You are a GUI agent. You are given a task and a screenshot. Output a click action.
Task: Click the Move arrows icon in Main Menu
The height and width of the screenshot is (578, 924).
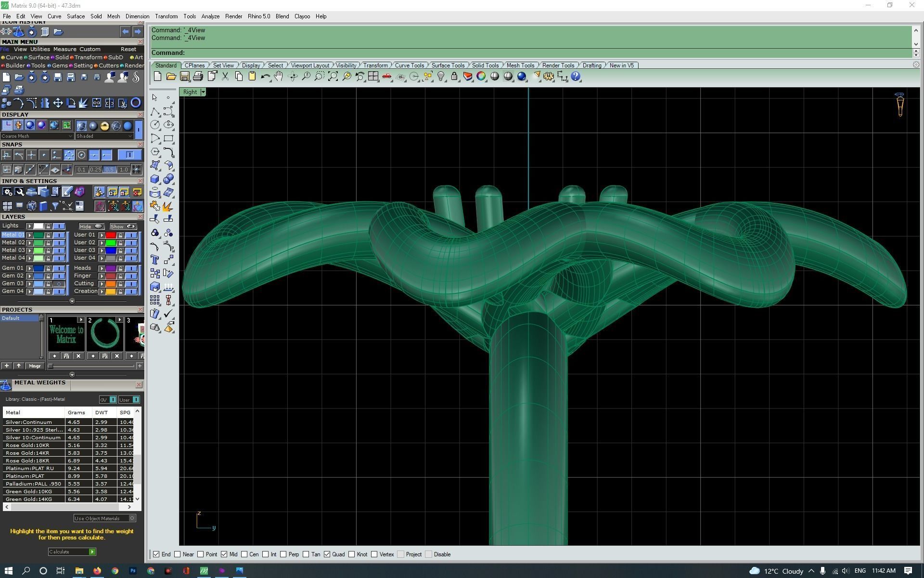[58, 103]
